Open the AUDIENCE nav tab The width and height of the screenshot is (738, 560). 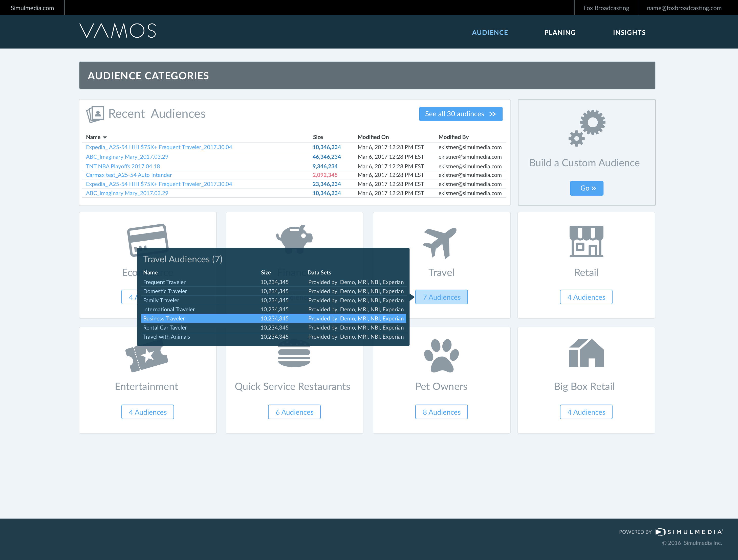(x=490, y=33)
